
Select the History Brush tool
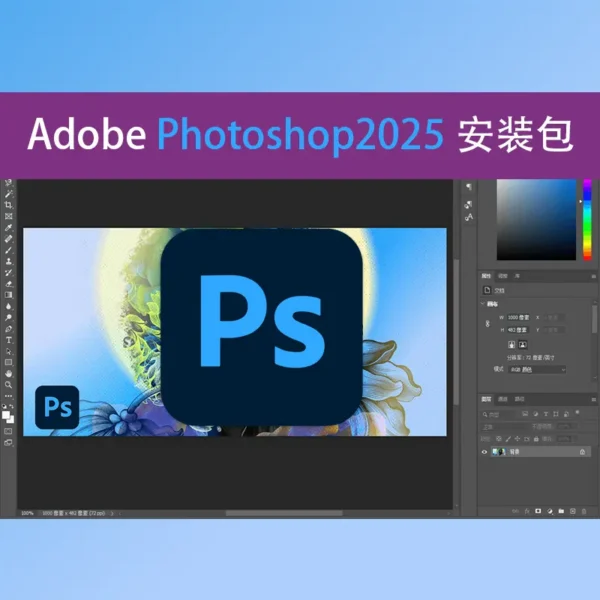(8, 273)
